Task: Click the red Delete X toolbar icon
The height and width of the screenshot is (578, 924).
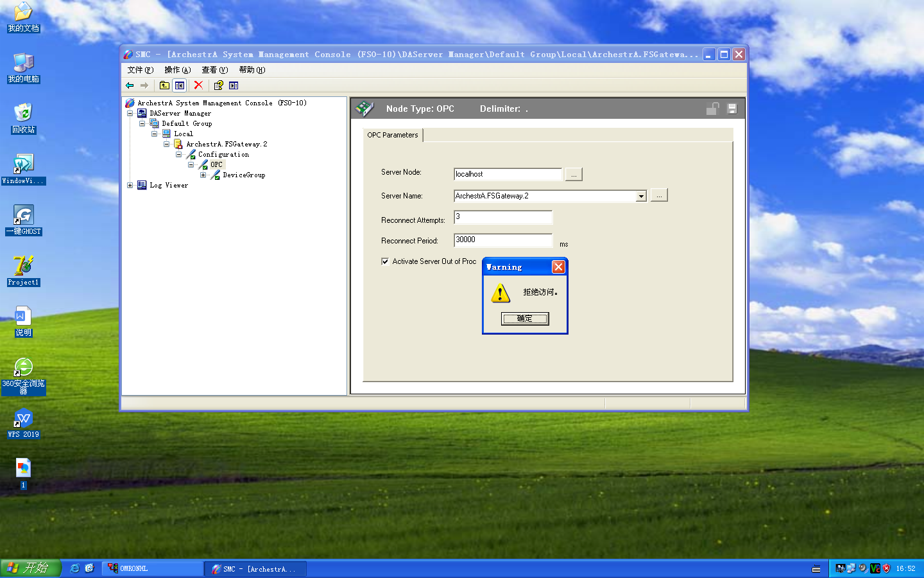Action: tap(198, 85)
